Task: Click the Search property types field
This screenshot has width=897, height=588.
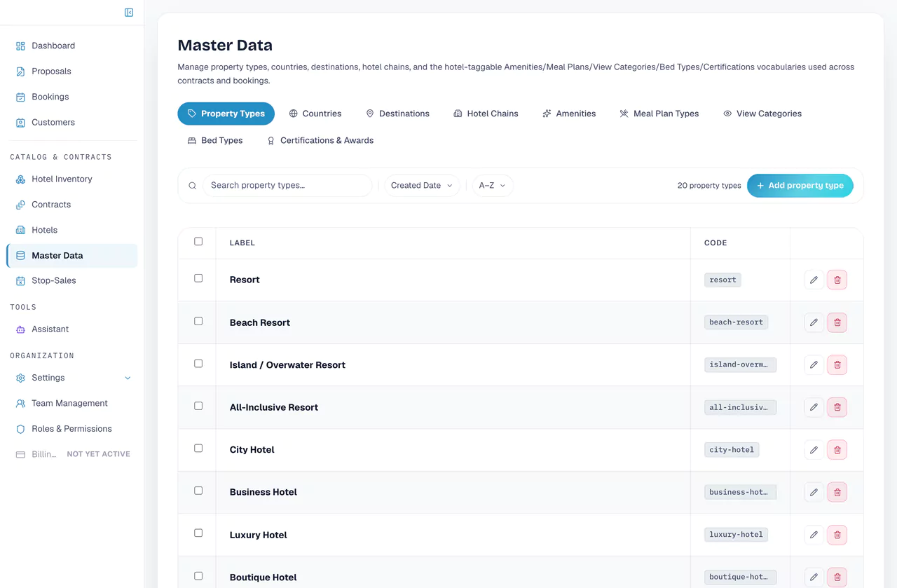Action: coord(287,186)
